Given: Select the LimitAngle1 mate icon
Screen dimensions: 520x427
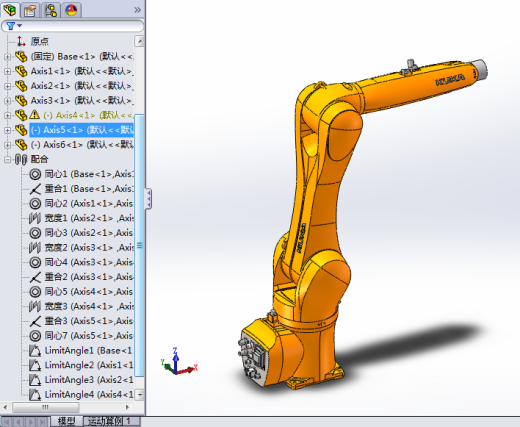Looking at the screenshot, I should click(x=35, y=351).
